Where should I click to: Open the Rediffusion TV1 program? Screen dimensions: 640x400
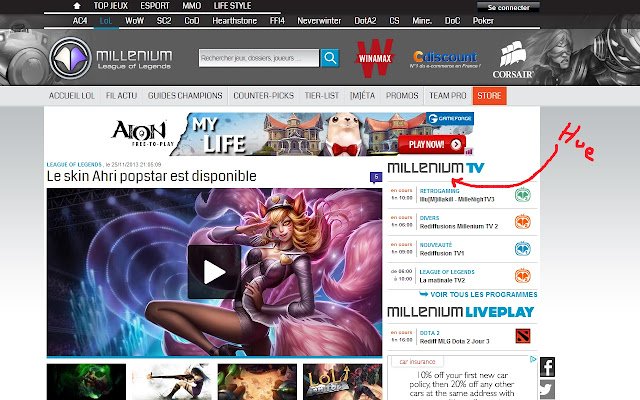[442, 253]
